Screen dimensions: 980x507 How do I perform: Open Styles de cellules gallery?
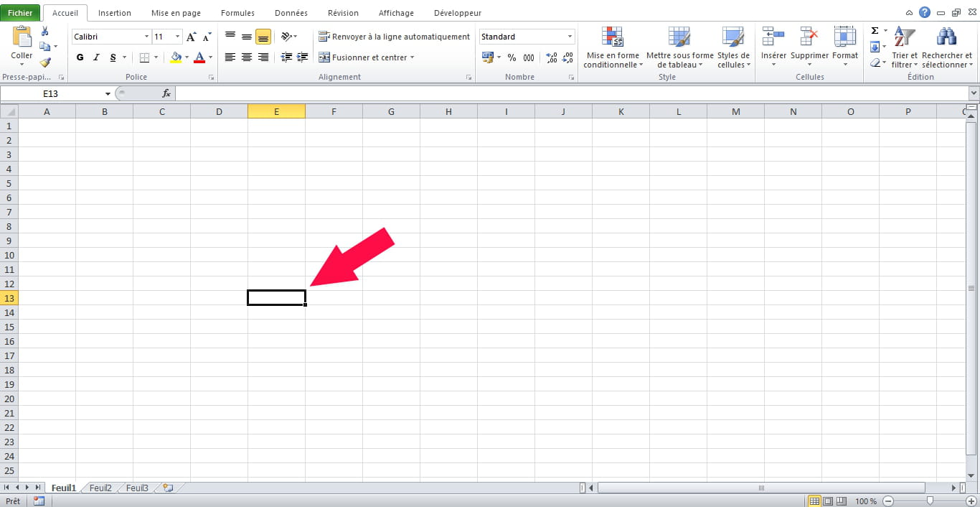point(733,47)
